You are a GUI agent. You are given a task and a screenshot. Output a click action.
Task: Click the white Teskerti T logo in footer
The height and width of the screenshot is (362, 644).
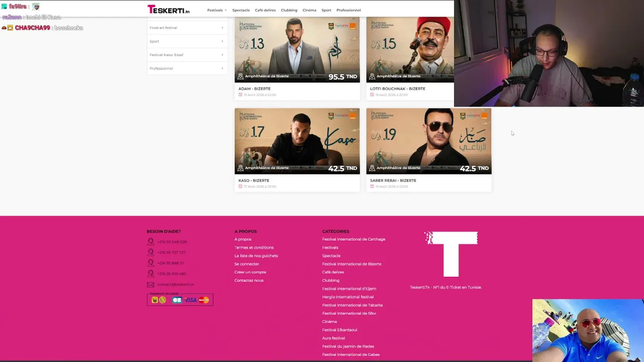pyautogui.click(x=451, y=254)
